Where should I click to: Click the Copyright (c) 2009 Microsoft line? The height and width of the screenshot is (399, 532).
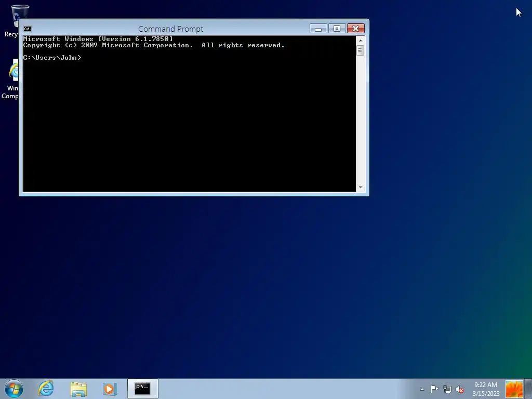(x=154, y=45)
